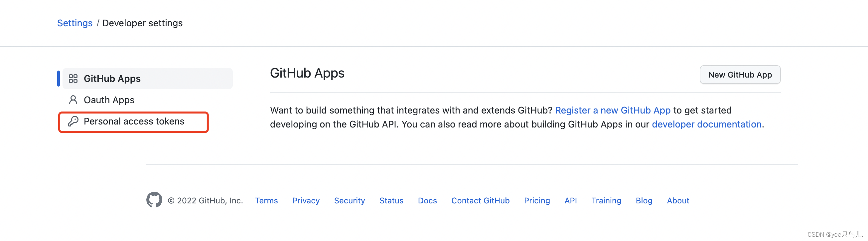Open the Privacy footer link
Viewport: 868px width, 241px height.
point(306,200)
